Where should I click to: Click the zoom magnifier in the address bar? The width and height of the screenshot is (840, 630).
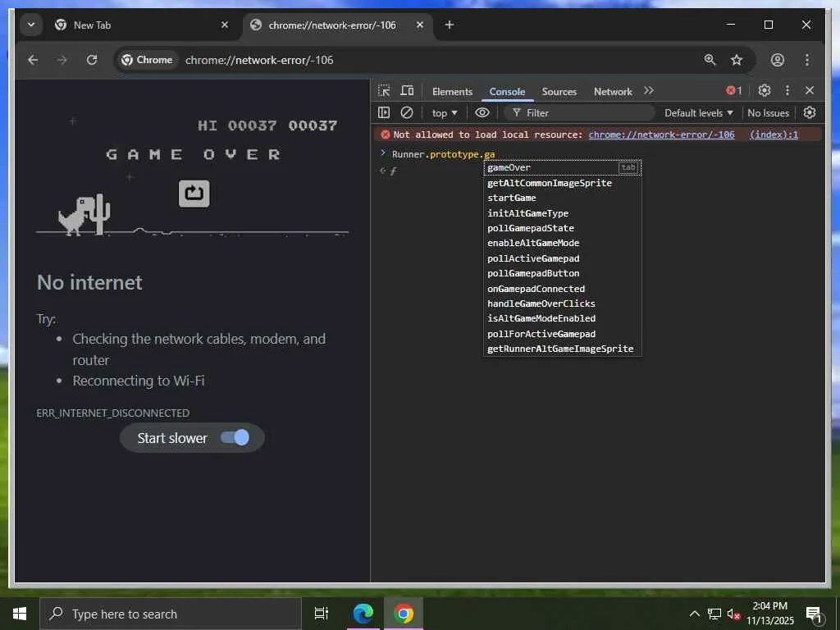click(x=710, y=59)
